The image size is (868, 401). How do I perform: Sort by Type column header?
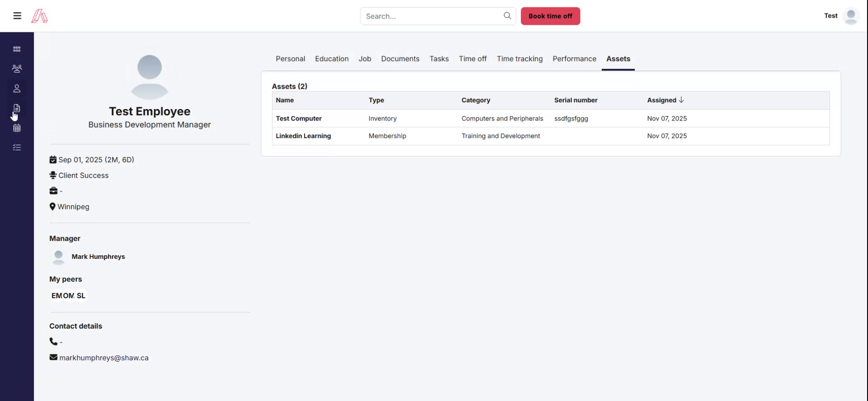coord(376,100)
